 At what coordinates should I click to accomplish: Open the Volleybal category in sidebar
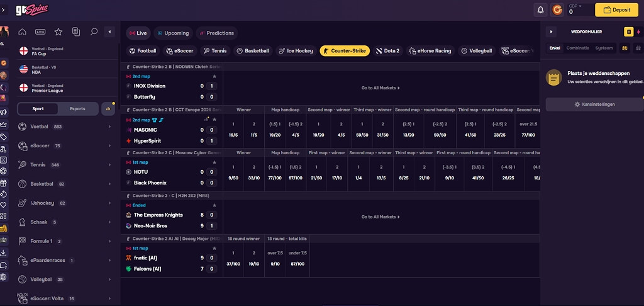click(x=65, y=280)
